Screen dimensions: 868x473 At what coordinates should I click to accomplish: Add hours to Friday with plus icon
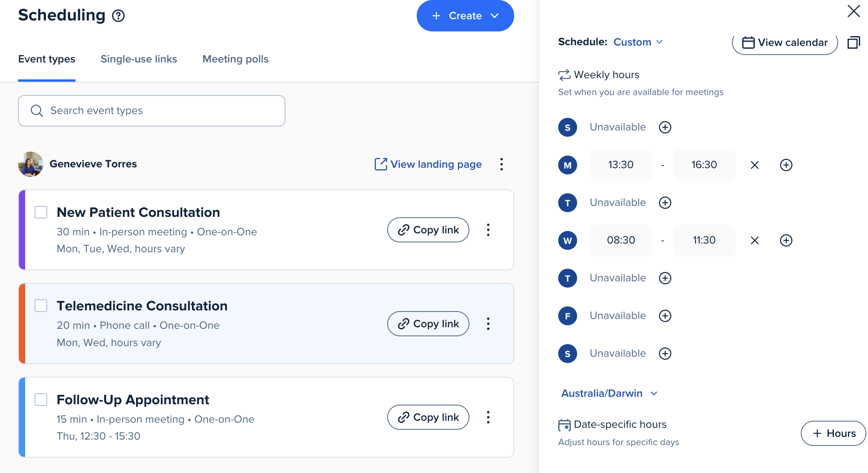(665, 316)
